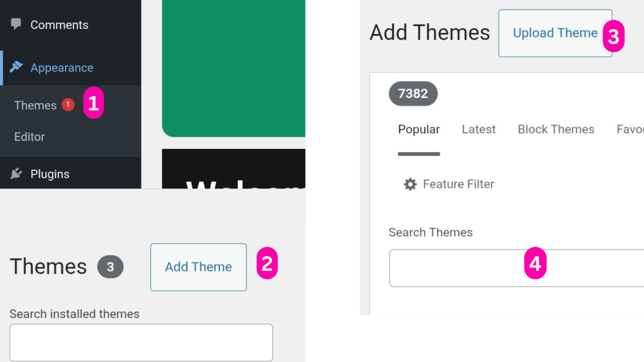Image resolution: width=644 pixels, height=362 pixels.
Task: Focus the Search installed themes field
Action: coord(142,343)
